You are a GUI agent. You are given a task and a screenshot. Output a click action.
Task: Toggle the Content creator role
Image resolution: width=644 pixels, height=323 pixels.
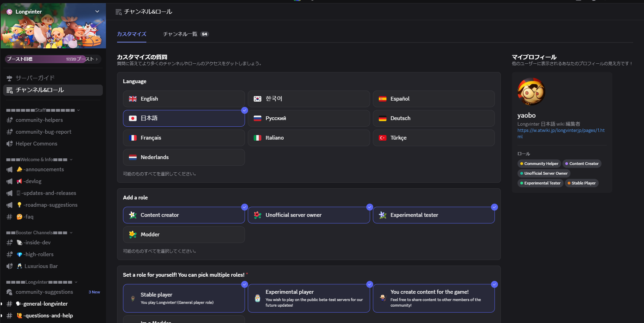click(x=184, y=215)
